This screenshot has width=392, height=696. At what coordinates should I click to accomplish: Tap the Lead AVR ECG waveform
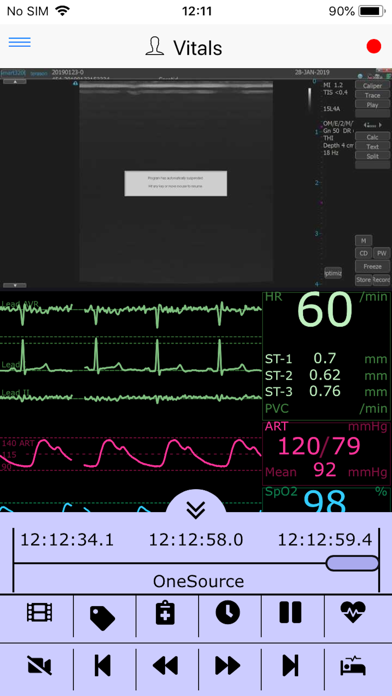pyautogui.click(x=131, y=310)
